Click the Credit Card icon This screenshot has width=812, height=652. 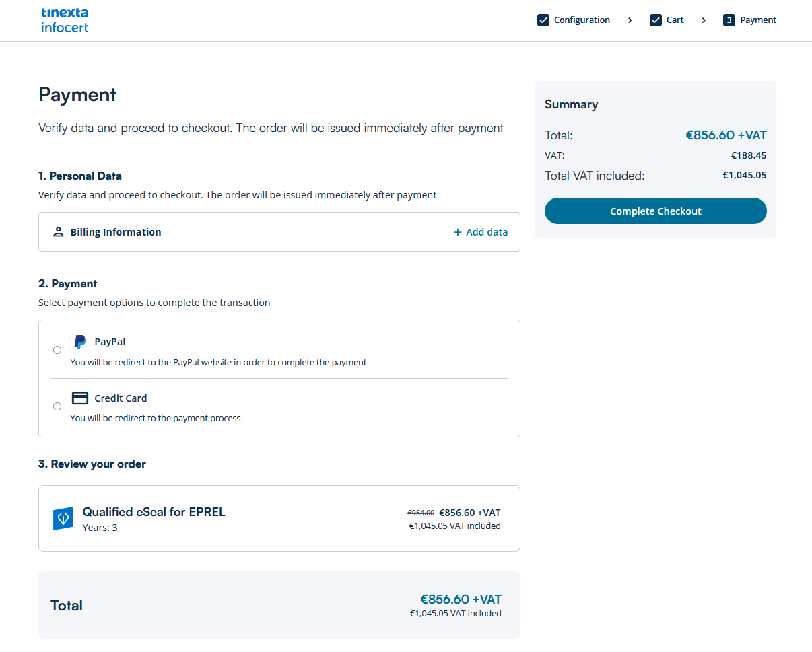pyautogui.click(x=80, y=398)
